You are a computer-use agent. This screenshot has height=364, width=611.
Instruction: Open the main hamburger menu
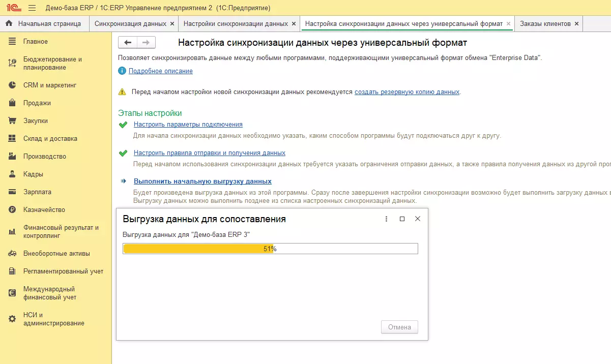32,8
